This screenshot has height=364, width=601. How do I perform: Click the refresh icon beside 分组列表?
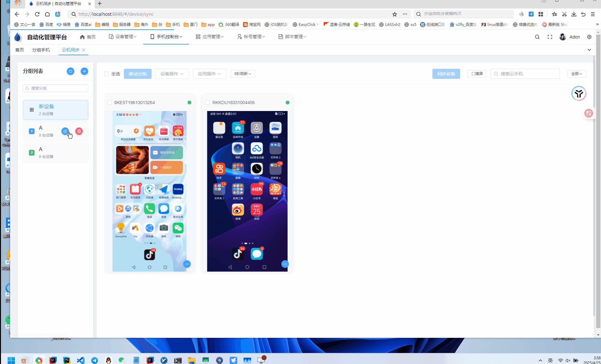(70, 71)
